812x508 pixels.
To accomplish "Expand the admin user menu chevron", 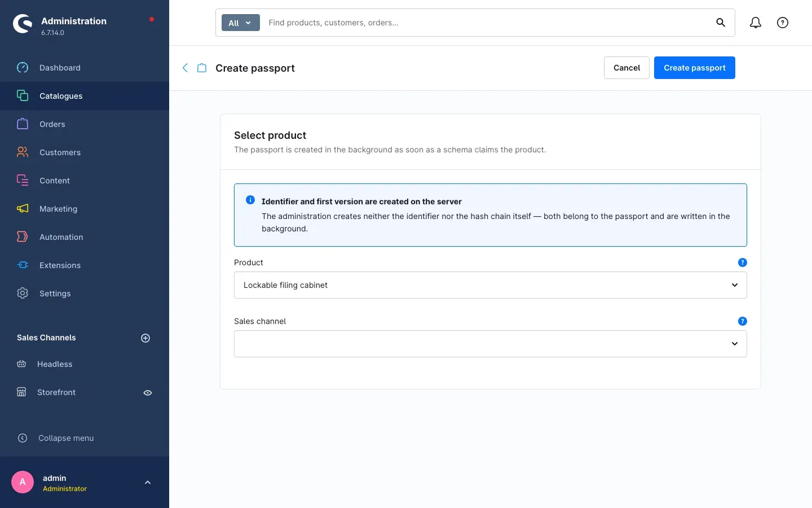I will coord(148,483).
